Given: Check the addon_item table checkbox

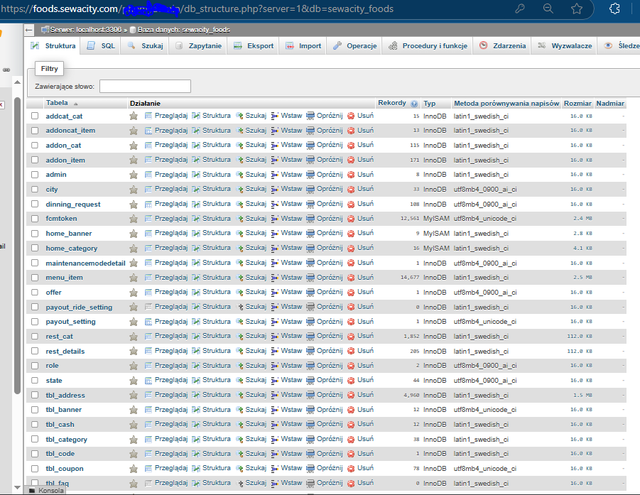Looking at the screenshot, I should [35, 160].
